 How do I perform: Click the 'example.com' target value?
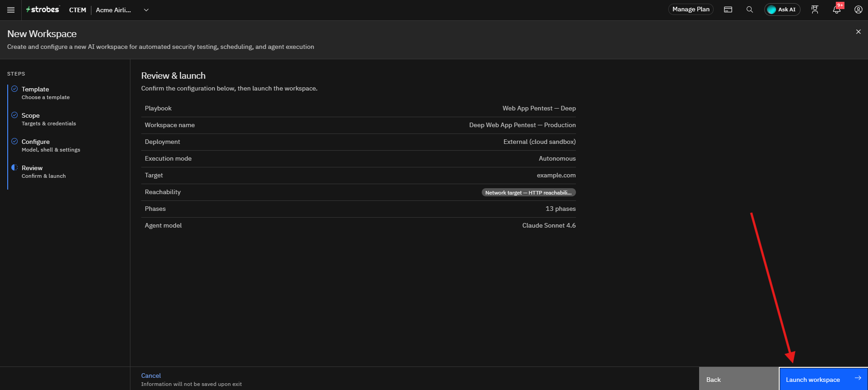click(x=556, y=175)
